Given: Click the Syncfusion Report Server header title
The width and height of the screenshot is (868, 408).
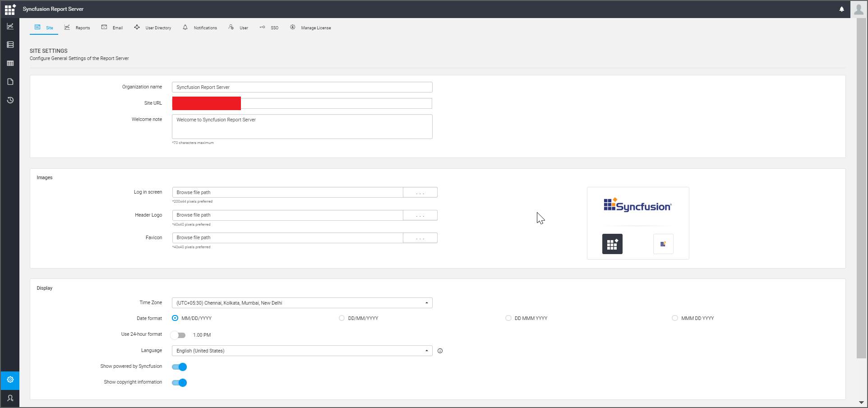Looking at the screenshot, I should 53,9.
